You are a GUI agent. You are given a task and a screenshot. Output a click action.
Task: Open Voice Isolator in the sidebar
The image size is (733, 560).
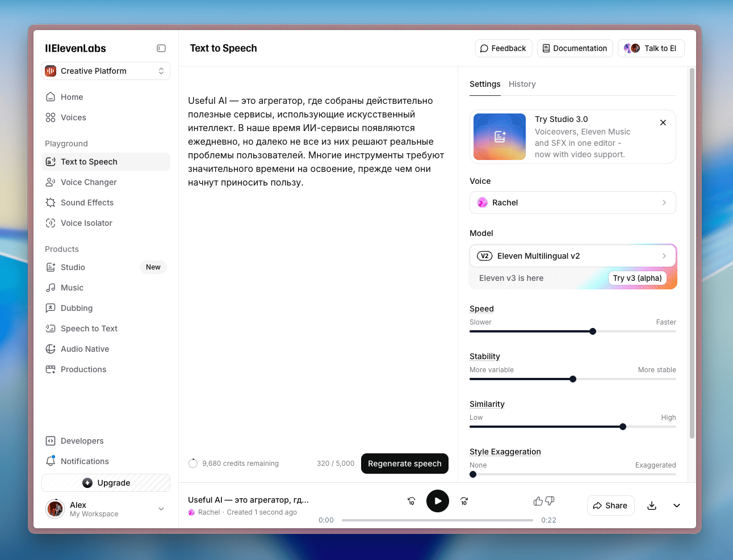click(x=86, y=223)
